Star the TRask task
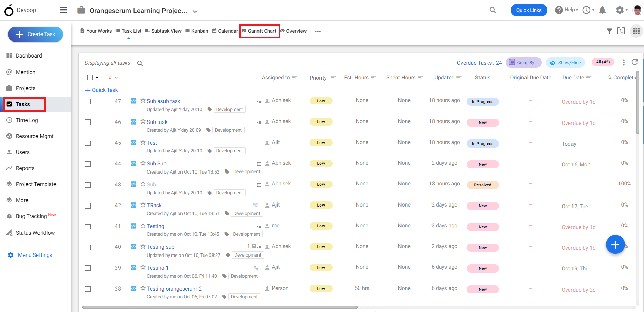 point(143,205)
